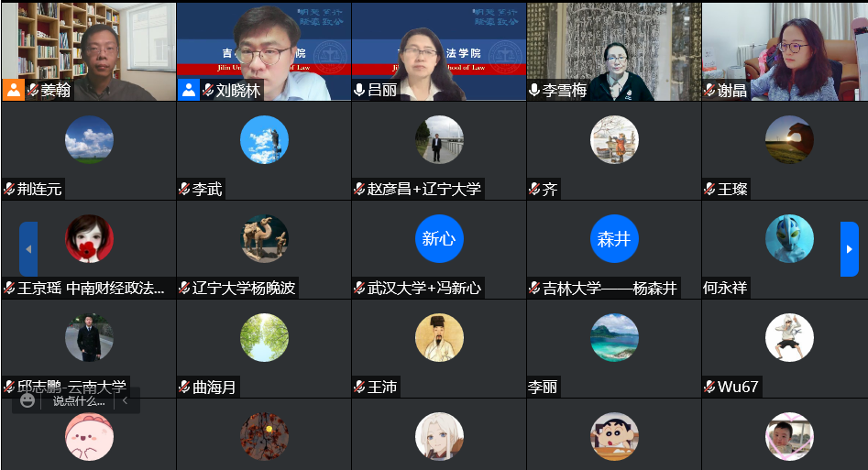
Task: Click 李雪梅's microphone icon
Action: point(534,90)
